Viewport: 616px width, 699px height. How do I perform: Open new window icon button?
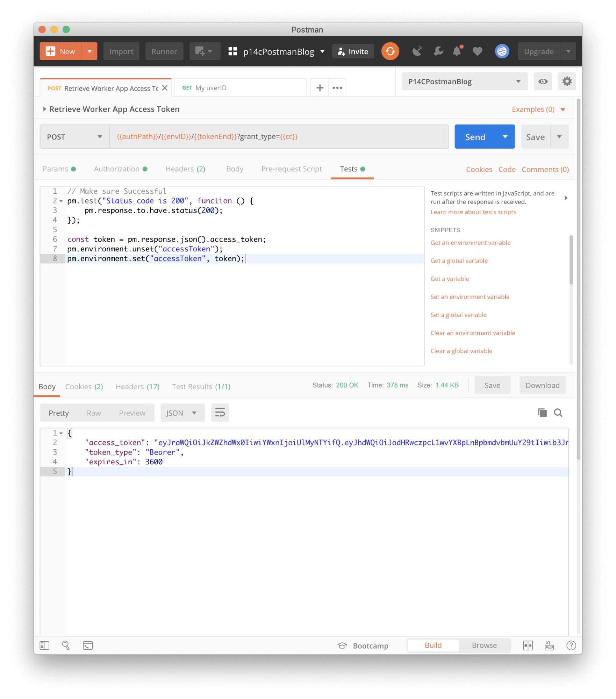tap(205, 51)
